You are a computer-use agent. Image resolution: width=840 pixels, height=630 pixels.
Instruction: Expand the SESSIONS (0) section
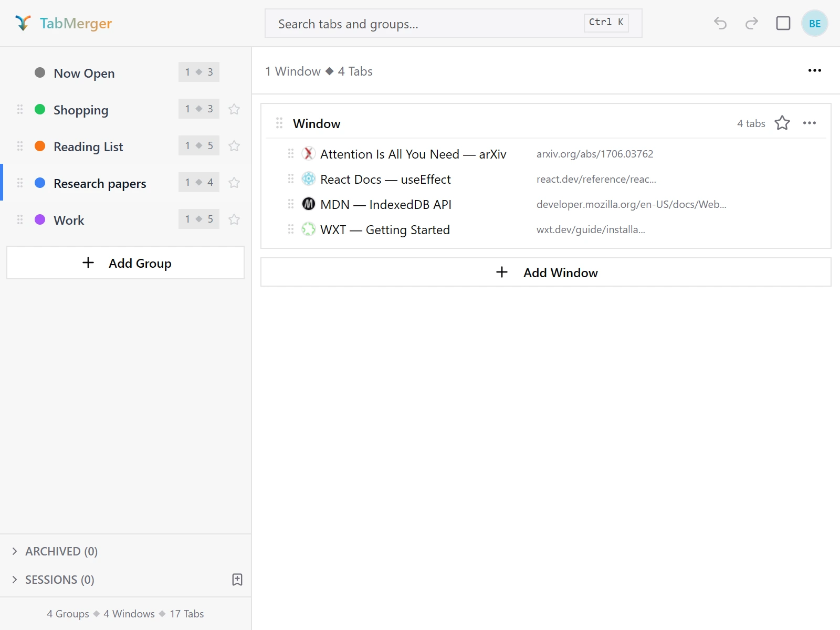(x=59, y=580)
